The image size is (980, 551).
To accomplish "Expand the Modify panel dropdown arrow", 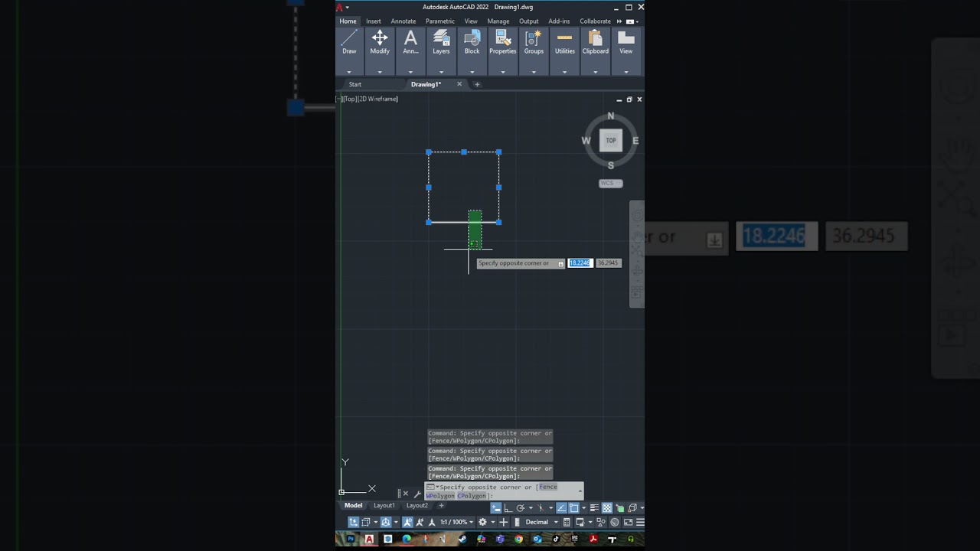I will (380, 72).
